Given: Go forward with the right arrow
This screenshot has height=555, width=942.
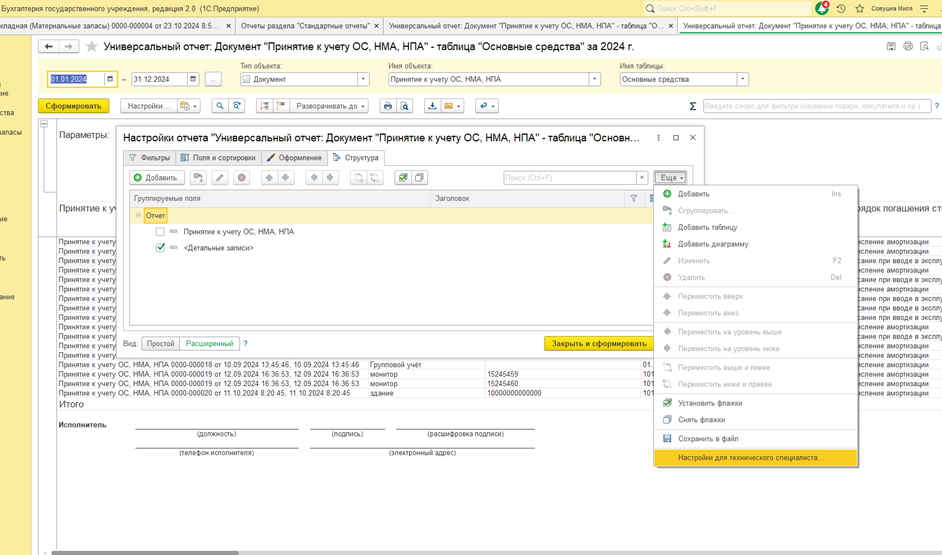Looking at the screenshot, I should [x=68, y=46].
